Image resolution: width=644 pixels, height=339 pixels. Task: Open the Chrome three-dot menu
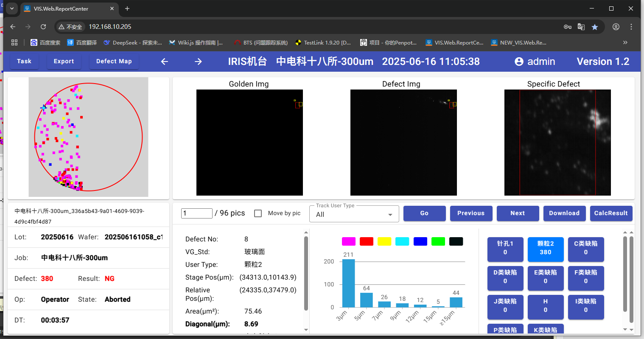point(631,27)
